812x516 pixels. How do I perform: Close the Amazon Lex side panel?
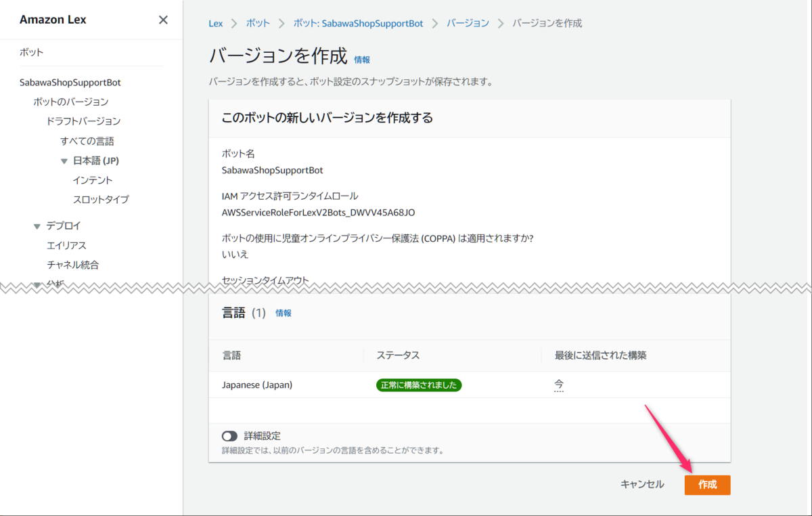click(x=163, y=20)
